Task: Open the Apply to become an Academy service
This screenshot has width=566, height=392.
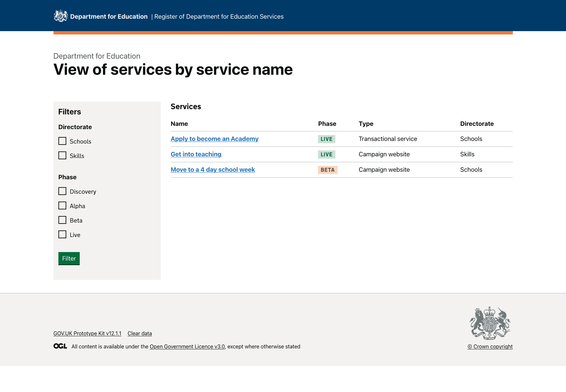Action: pos(214,139)
